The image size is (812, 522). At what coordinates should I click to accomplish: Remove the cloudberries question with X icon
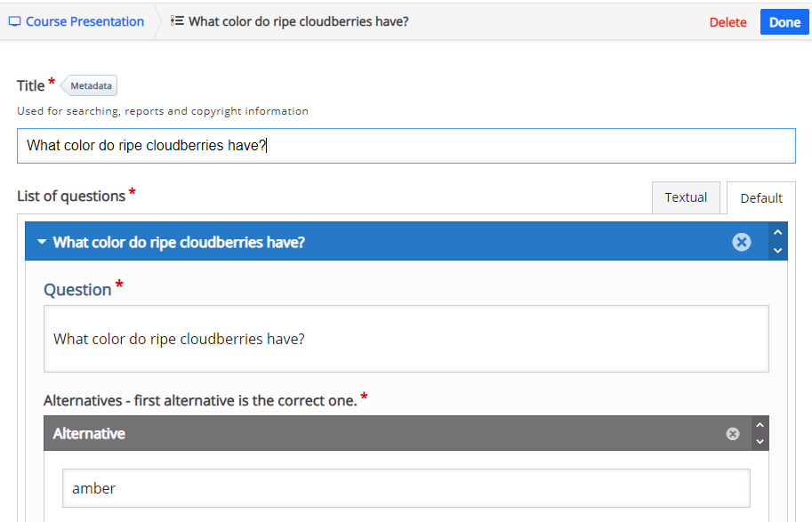coord(741,242)
